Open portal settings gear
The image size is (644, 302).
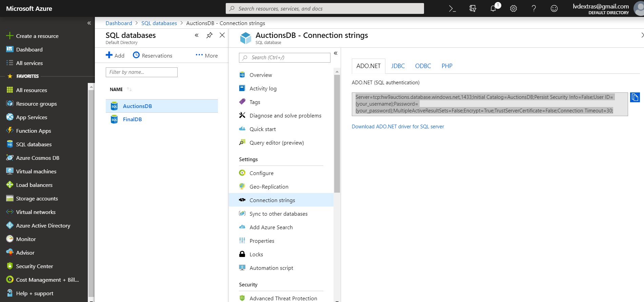click(514, 8)
